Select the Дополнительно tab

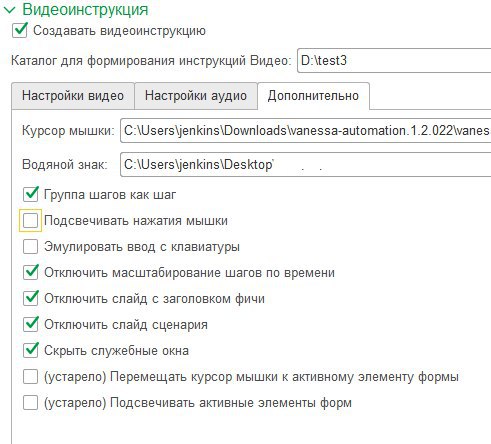pyautogui.click(x=313, y=96)
